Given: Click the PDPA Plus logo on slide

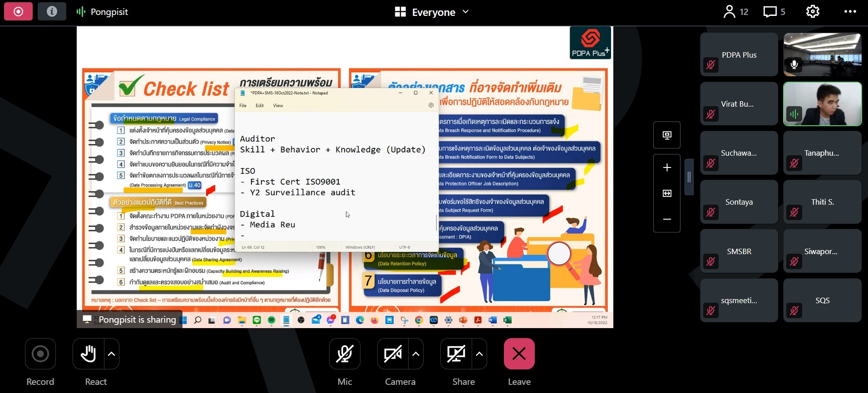Looking at the screenshot, I should coord(590,43).
